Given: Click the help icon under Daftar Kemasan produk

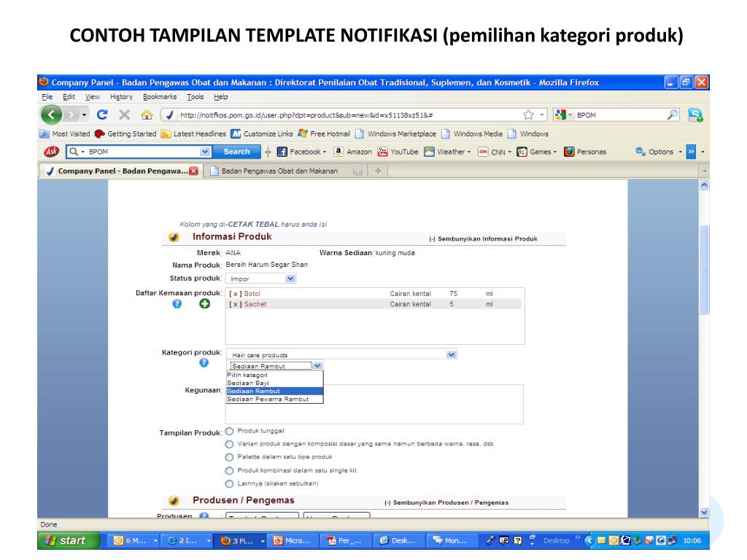Looking at the screenshot, I should pos(177,304).
